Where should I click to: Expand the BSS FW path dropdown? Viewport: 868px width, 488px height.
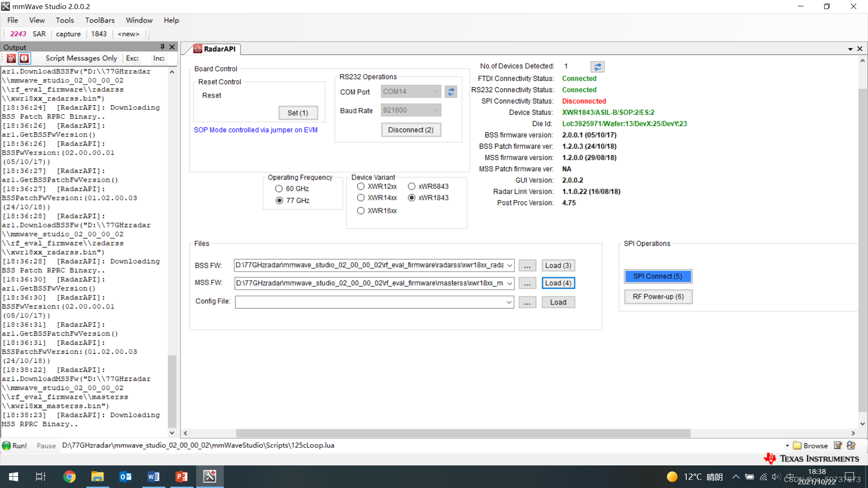(x=509, y=266)
